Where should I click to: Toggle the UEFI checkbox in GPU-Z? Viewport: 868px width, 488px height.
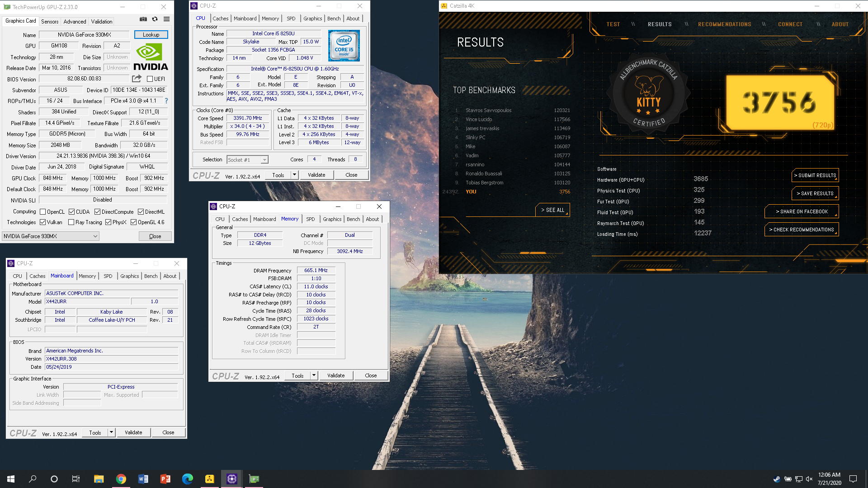(x=150, y=79)
